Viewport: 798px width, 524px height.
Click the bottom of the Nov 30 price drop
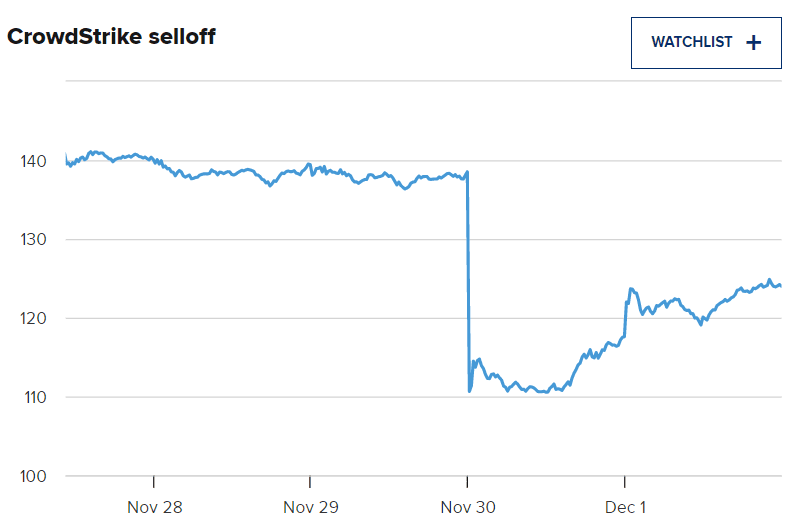point(469,391)
